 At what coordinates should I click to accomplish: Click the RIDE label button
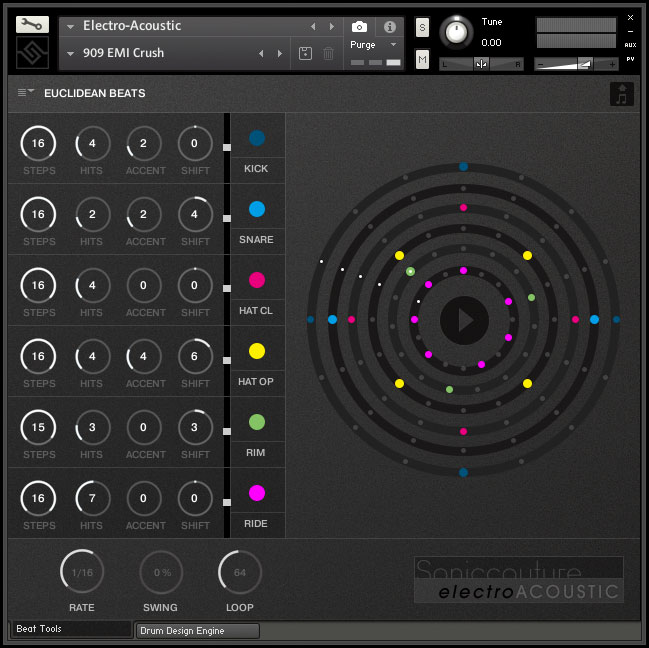click(x=256, y=524)
